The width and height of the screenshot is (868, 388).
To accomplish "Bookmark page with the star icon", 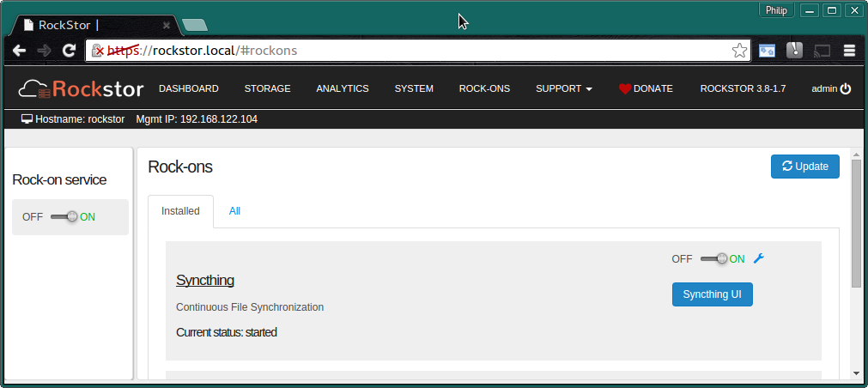I will coord(739,51).
